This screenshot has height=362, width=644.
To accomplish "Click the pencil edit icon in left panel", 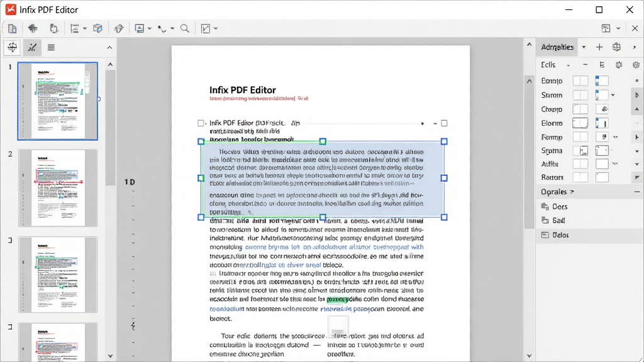I will coord(32,47).
